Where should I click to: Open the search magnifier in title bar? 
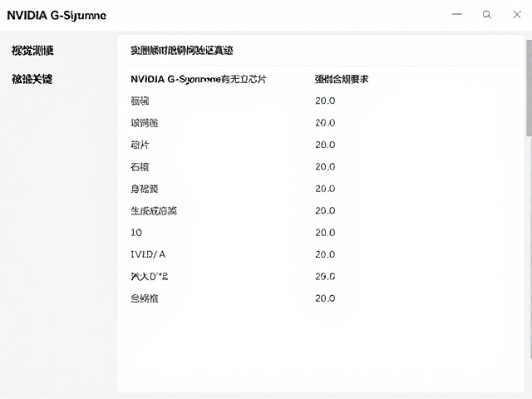pyautogui.click(x=487, y=15)
